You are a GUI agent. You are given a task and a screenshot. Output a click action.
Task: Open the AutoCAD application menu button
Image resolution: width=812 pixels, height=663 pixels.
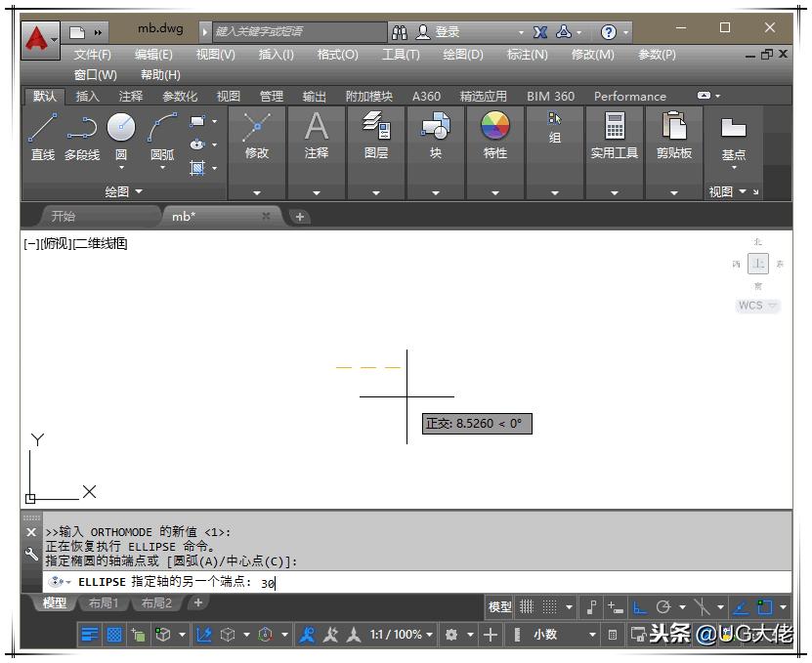pos(40,40)
